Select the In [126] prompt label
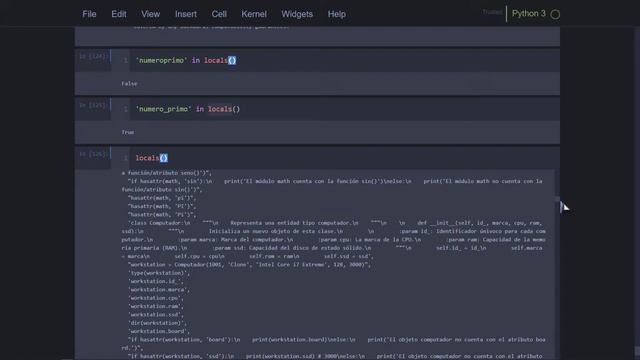Image resolution: width=640 pixels, height=360 pixels. (x=93, y=154)
